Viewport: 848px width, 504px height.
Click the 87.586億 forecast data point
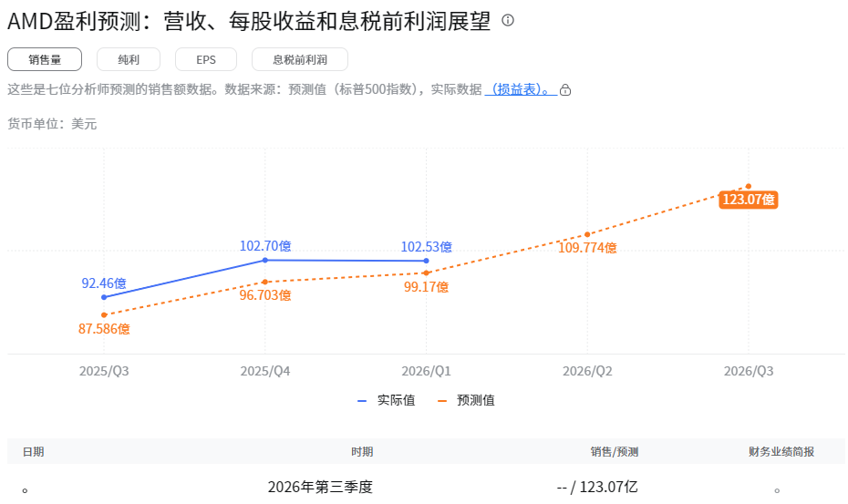click(104, 314)
